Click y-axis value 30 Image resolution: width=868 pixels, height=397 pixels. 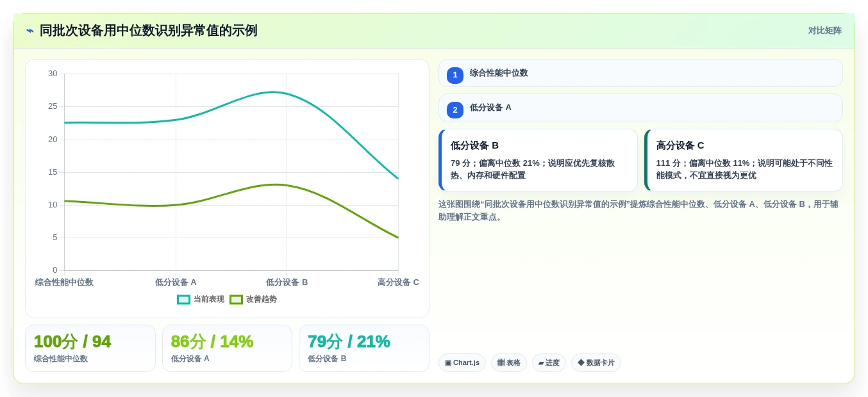tap(53, 74)
